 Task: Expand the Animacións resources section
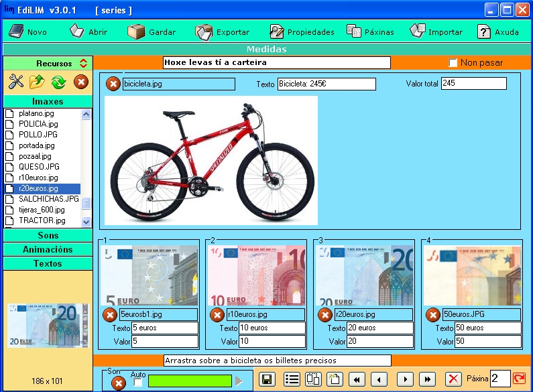pyautogui.click(x=48, y=249)
